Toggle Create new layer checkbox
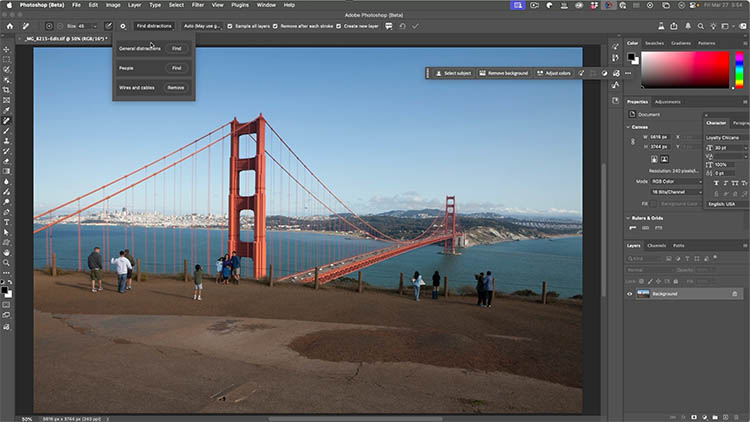This screenshot has width=750, height=422. click(338, 26)
